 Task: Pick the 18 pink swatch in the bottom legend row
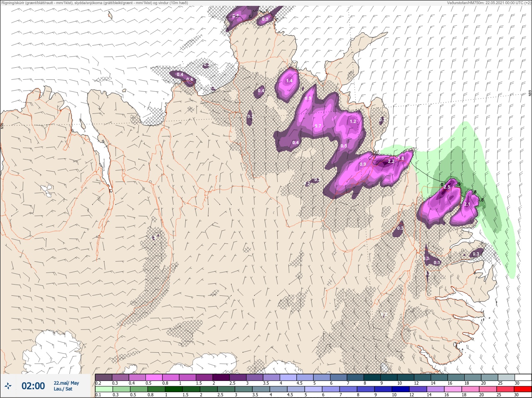pos(470,389)
